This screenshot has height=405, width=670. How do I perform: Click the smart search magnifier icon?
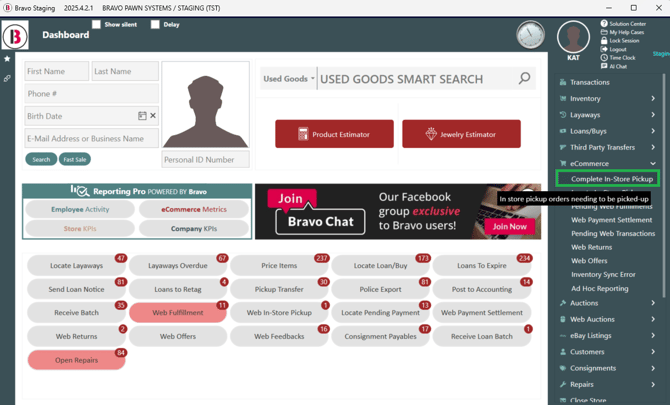click(524, 78)
